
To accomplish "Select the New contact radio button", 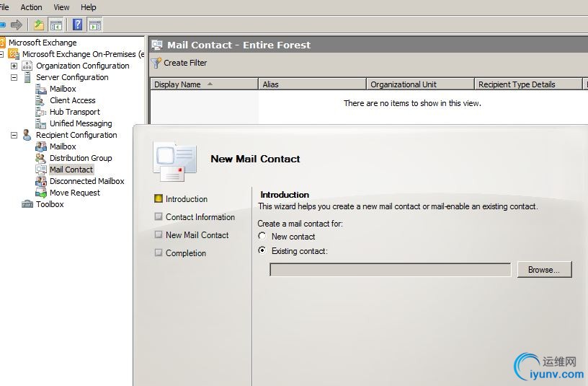I will 262,236.
